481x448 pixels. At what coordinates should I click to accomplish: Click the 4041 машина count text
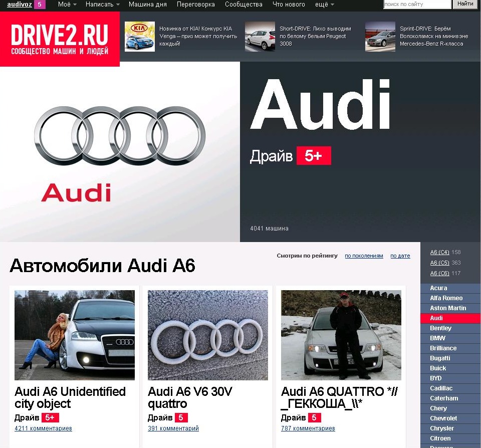[269, 229]
